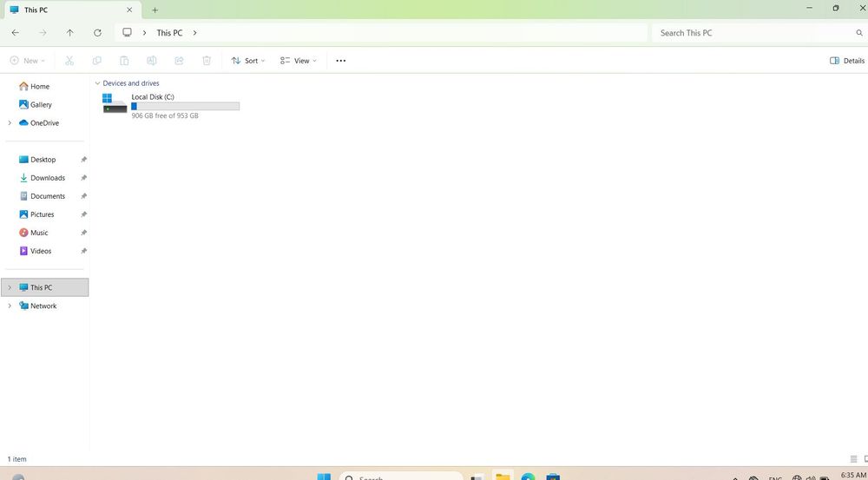Switch to details list view icon
This screenshot has width=868, height=480.
853,459
